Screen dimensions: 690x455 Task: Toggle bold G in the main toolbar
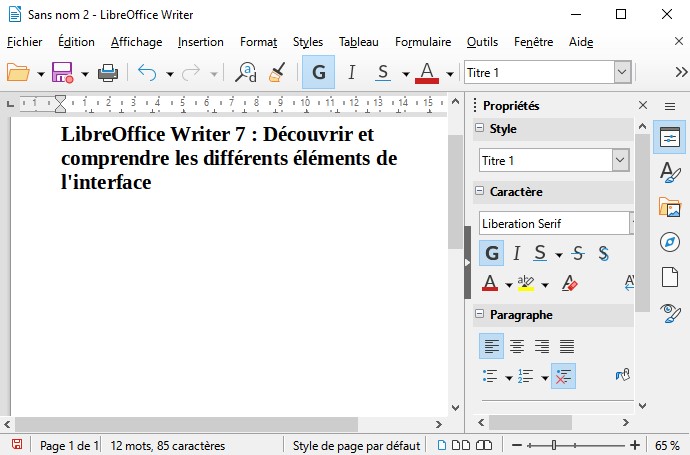(319, 73)
